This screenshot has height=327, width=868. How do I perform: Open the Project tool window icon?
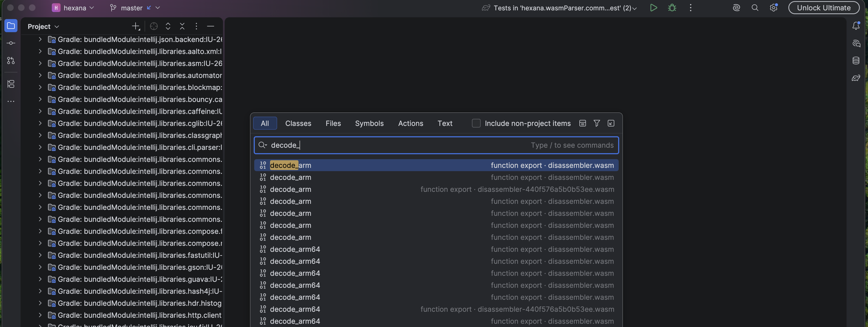(x=11, y=26)
